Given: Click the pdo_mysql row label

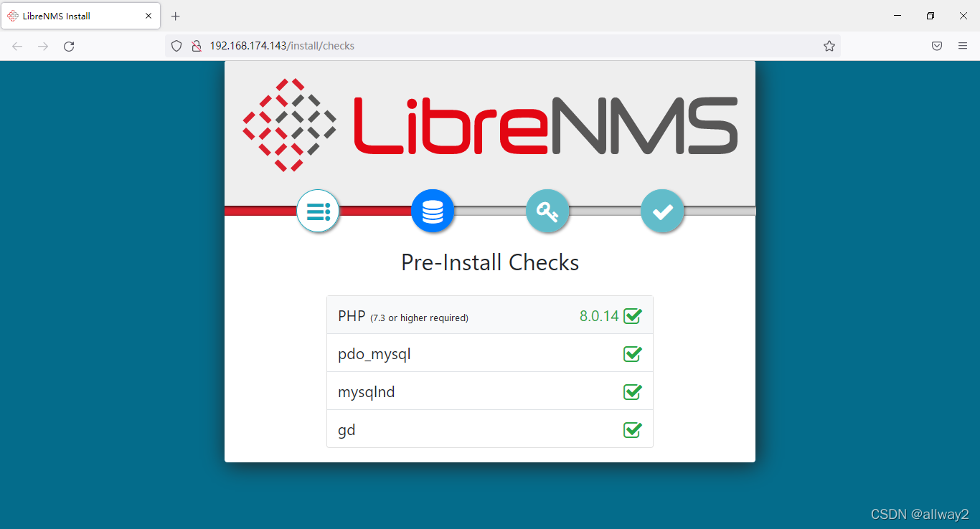Looking at the screenshot, I should tap(374, 354).
